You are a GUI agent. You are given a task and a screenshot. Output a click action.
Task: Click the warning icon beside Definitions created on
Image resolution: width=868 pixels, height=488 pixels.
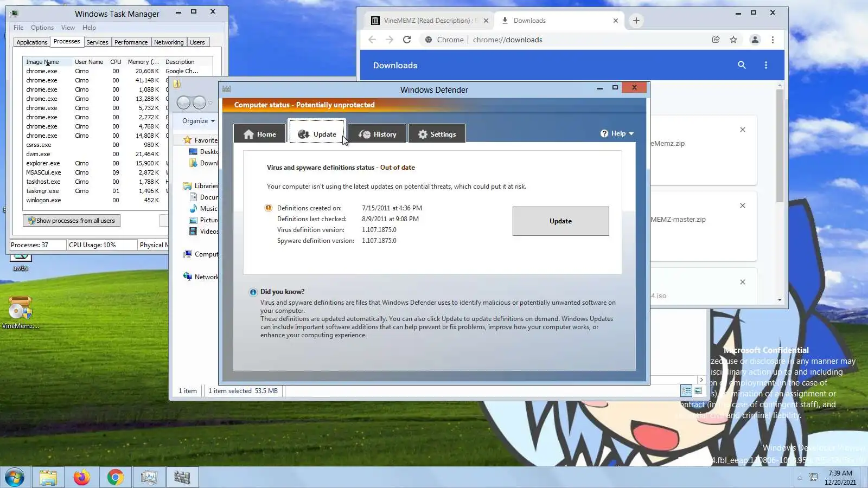268,208
